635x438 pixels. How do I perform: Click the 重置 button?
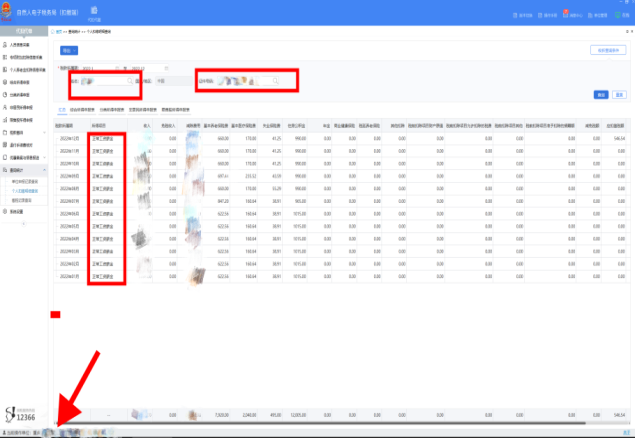click(x=619, y=94)
